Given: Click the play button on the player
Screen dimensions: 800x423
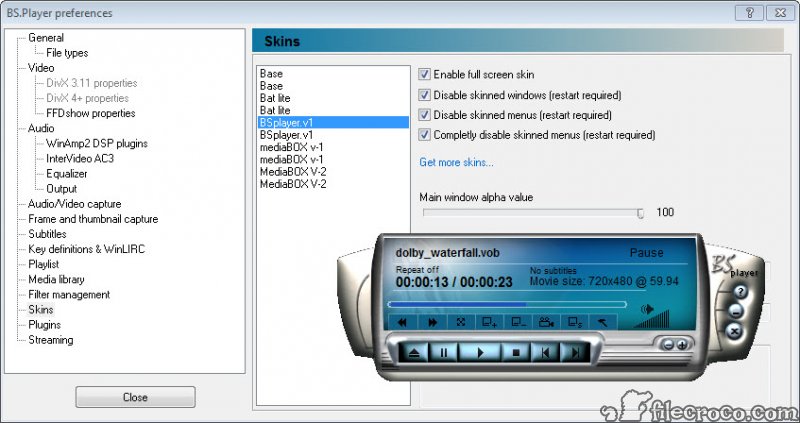Looking at the screenshot, I should [x=480, y=353].
